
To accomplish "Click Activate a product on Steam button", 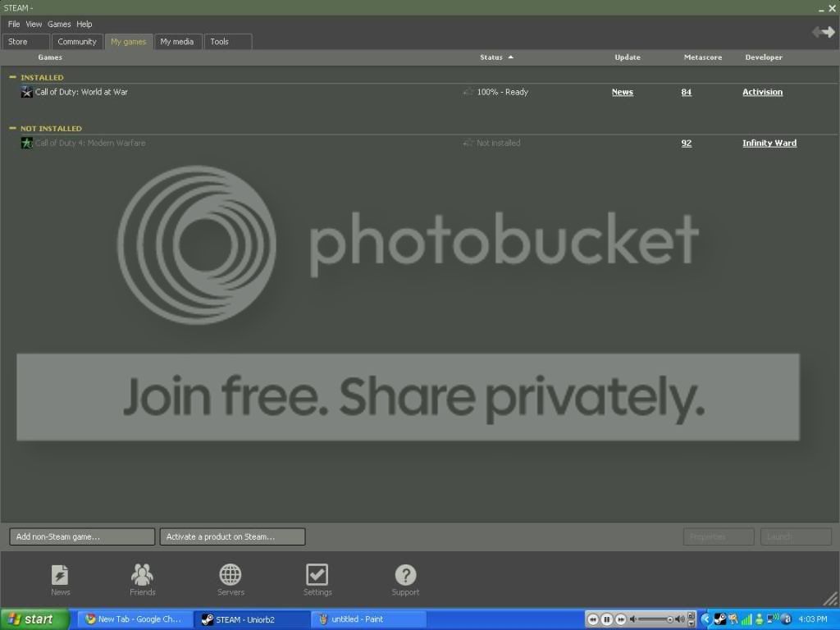I will pos(232,536).
